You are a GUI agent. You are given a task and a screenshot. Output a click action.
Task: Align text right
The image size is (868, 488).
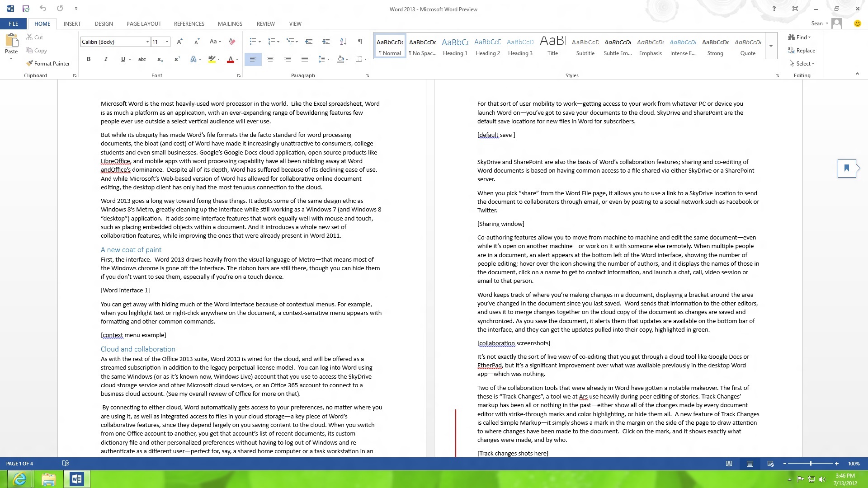click(x=288, y=59)
